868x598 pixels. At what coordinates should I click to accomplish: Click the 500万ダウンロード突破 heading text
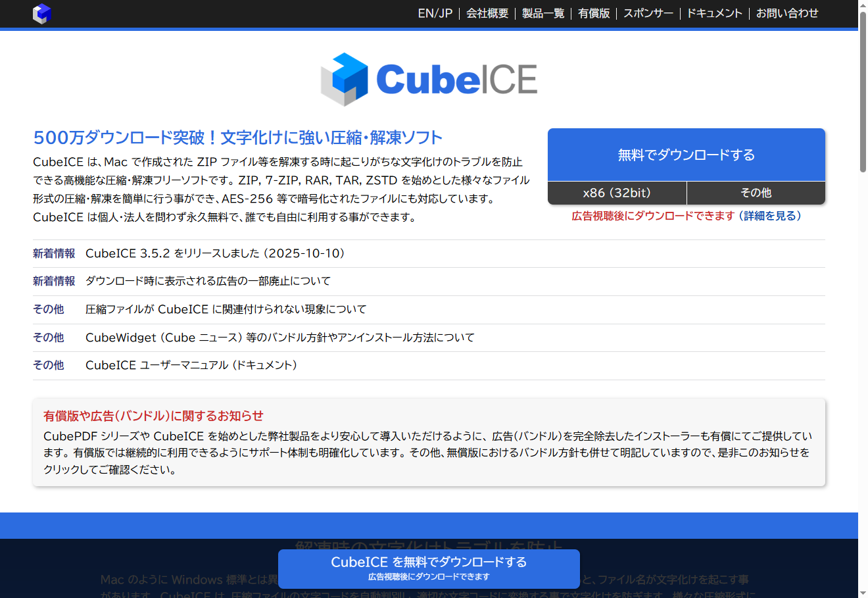[x=237, y=137]
